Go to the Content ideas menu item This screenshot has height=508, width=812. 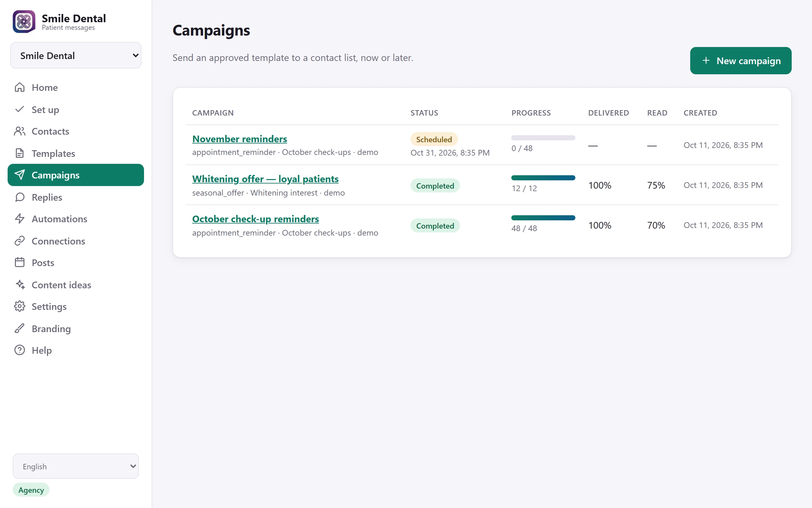(x=76, y=284)
